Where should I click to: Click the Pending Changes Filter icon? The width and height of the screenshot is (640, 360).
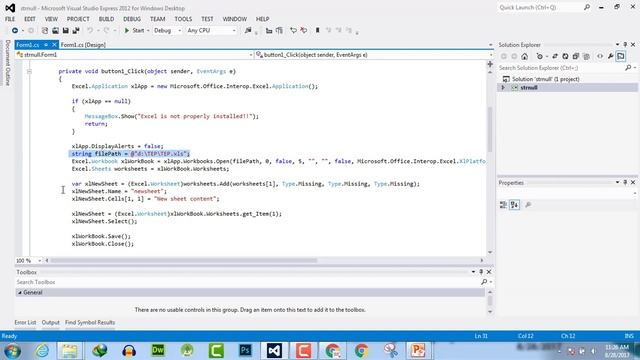pos(540,56)
